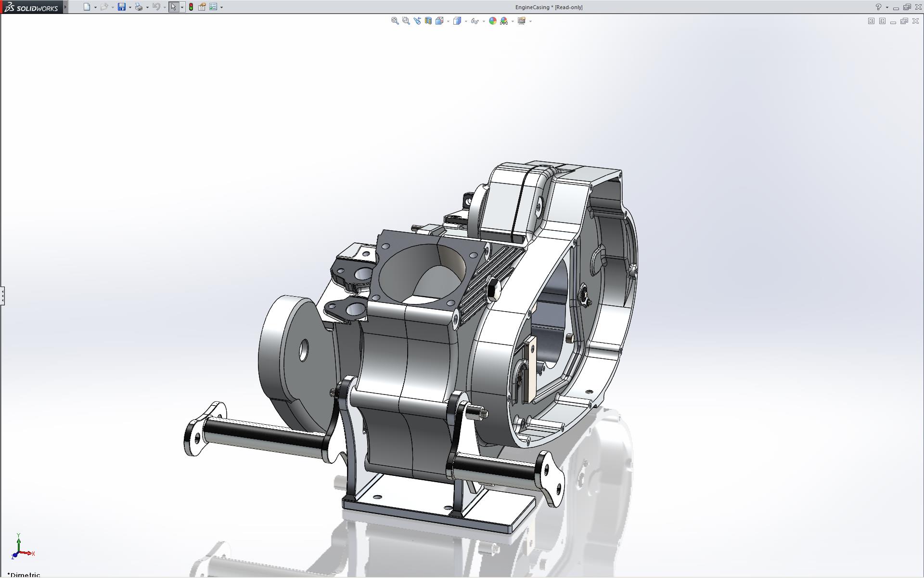Open the Help question mark menu
Image resolution: width=924 pixels, height=578 pixels.
pyautogui.click(x=878, y=7)
